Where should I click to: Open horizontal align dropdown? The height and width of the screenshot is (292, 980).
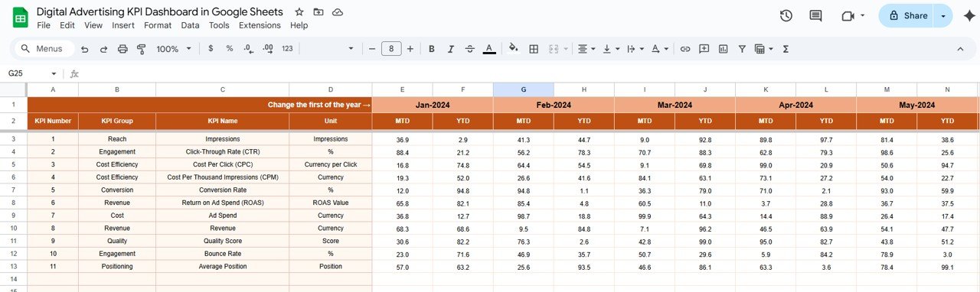point(586,49)
